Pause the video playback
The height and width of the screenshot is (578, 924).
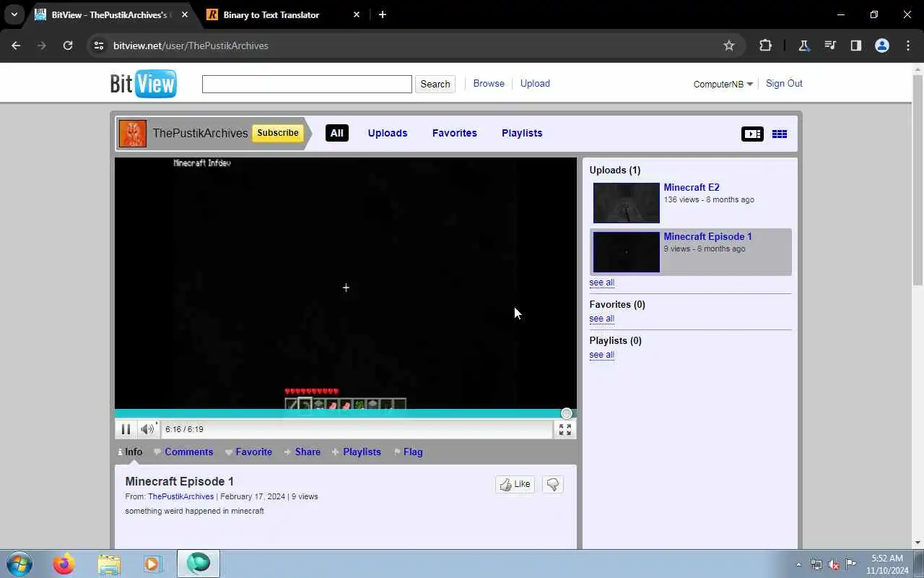click(126, 429)
